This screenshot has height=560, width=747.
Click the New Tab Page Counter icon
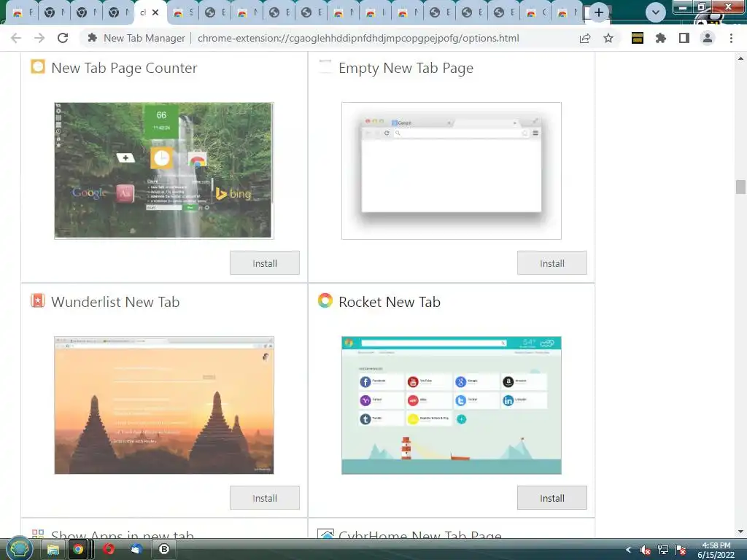[38, 66]
